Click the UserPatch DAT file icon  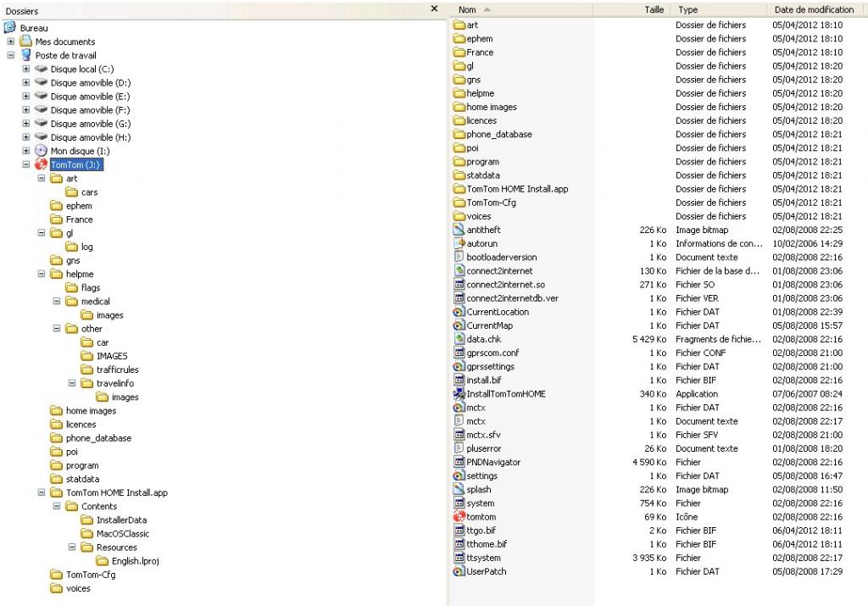pyautogui.click(x=459, y=571)
